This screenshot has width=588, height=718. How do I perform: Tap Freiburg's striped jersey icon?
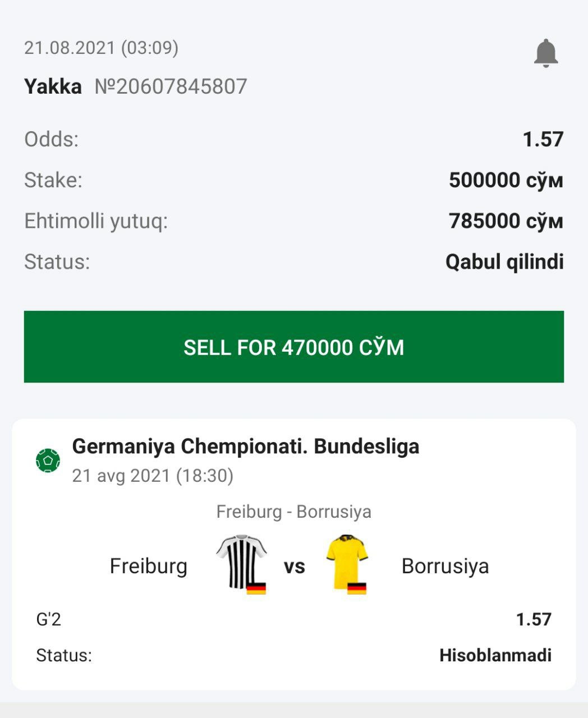click(242, 563)
